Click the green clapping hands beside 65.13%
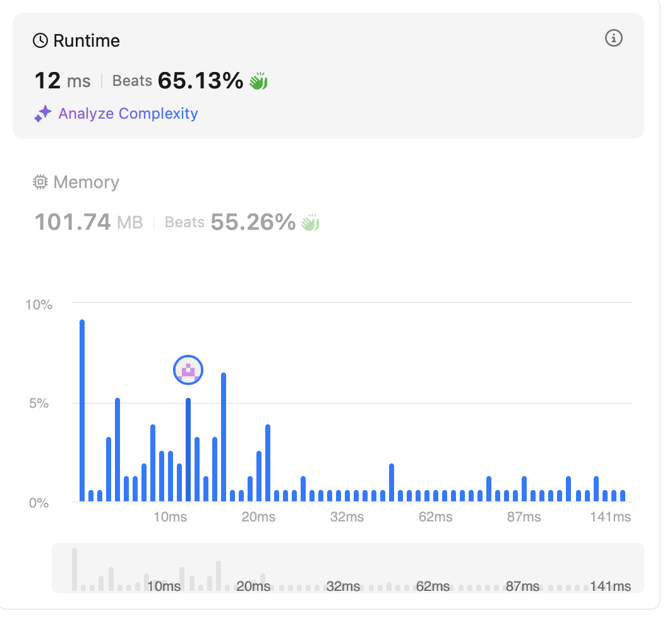 [x=258, y=81]
